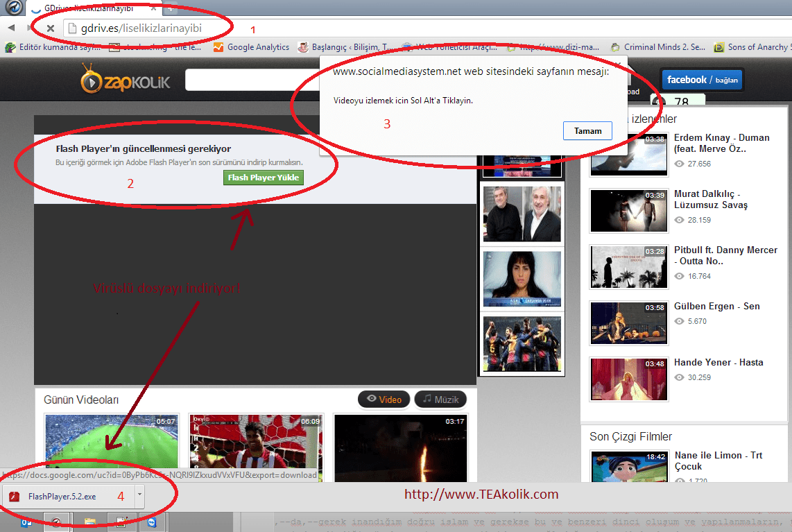
Task: Open the Pitbull ft. Danny Mercer thumbnail
Action: (629, 267)
